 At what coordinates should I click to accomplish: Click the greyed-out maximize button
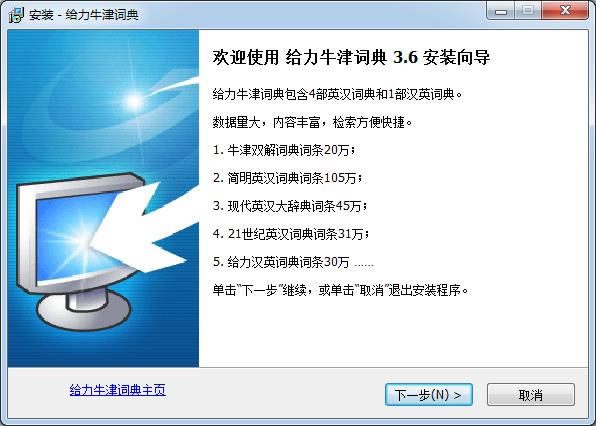(x=528, y=10)
